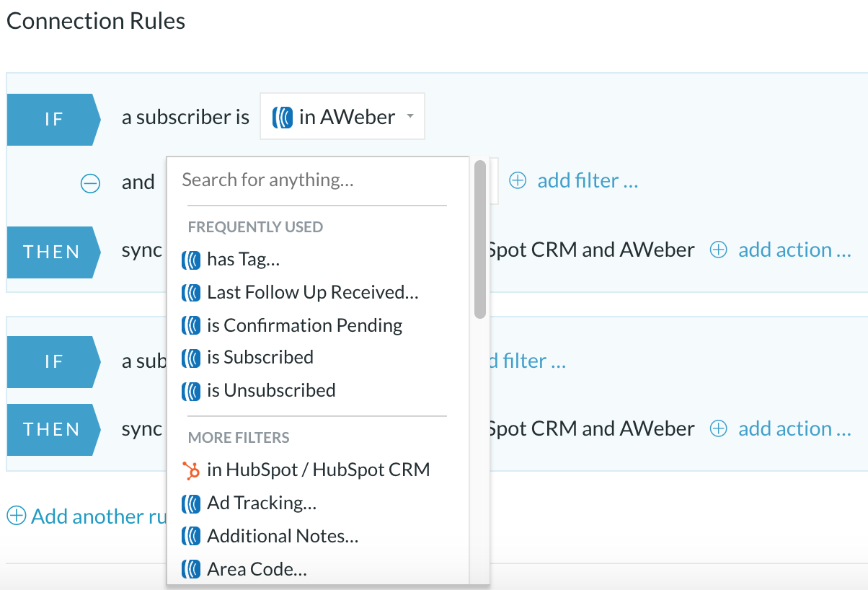
Task: Click HubSpot icon in More Filters
Action: point(191,470)
